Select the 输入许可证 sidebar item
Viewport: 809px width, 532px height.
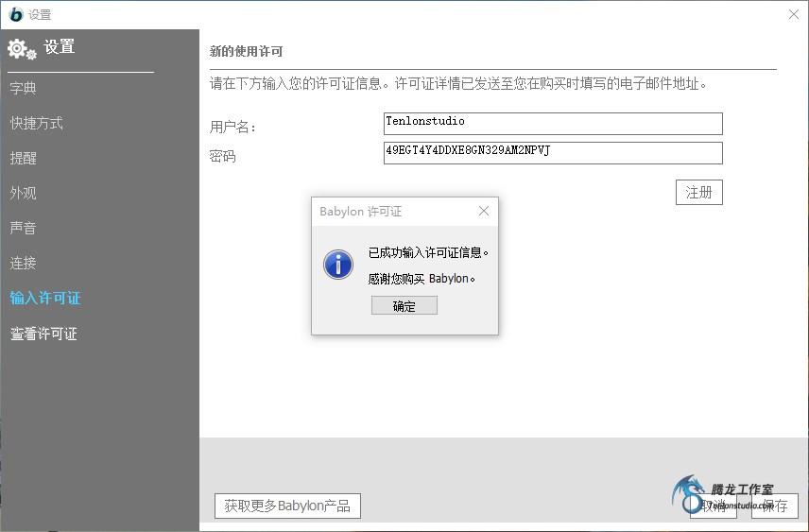pos(45,298)
